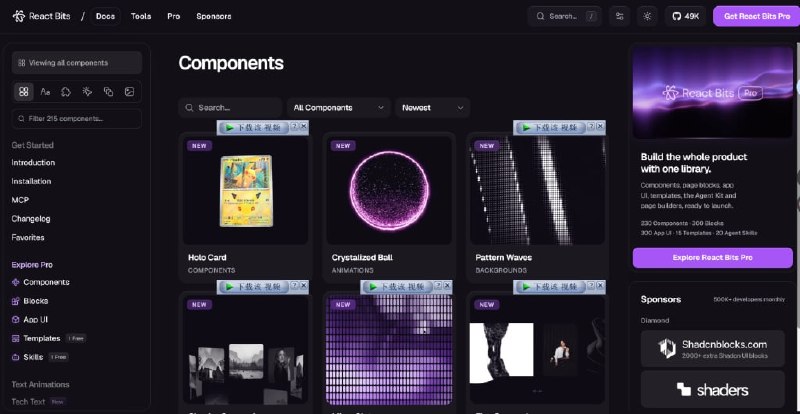Select the backgrounds image category icon

[x=130, y=92]
